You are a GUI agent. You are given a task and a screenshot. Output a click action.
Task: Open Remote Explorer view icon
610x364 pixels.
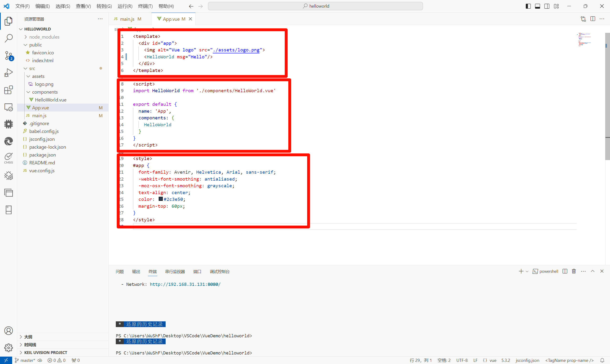(9, 107)
